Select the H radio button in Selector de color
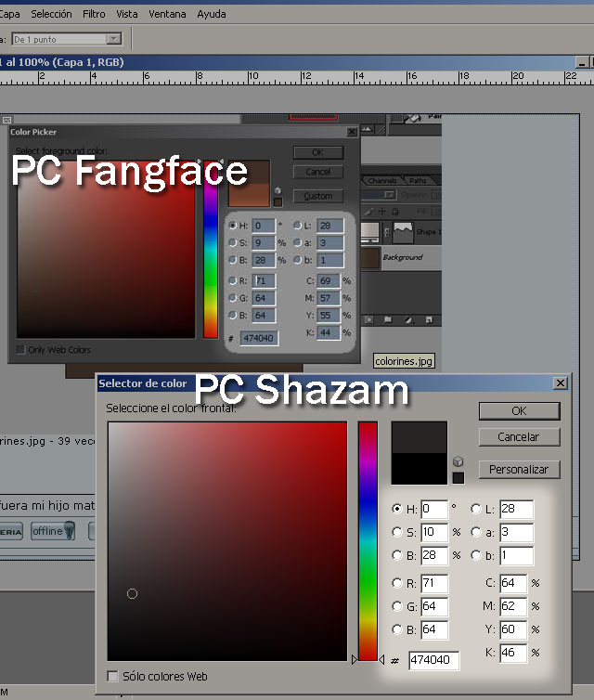Image resolution: width=594 pixels, height=700 pixels. [396, 509]
